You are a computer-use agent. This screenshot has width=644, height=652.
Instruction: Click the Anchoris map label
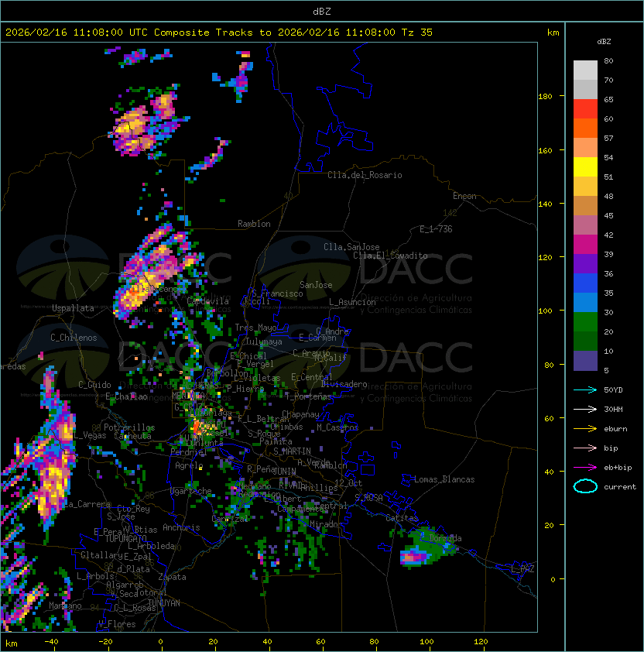tap(181, 527)
